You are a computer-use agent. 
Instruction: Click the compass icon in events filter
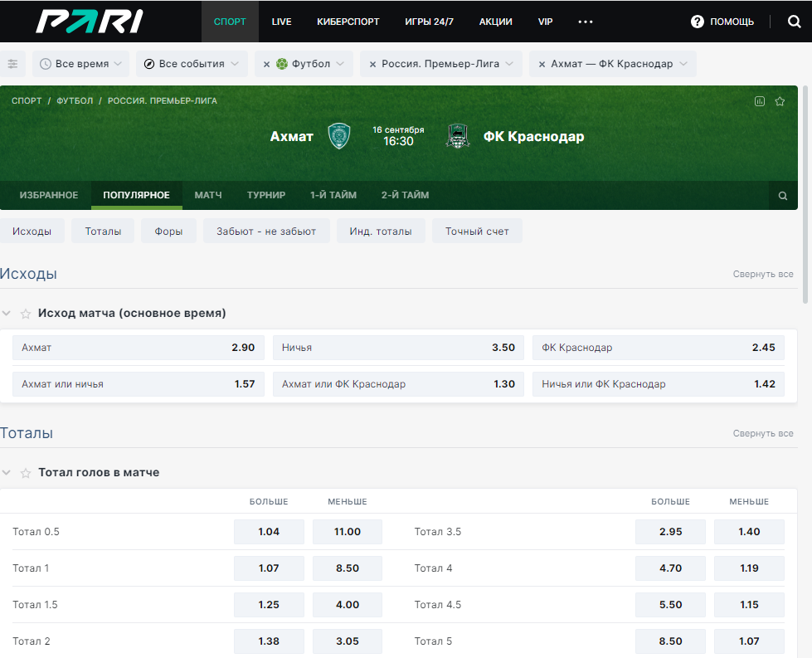click(149, 64)
